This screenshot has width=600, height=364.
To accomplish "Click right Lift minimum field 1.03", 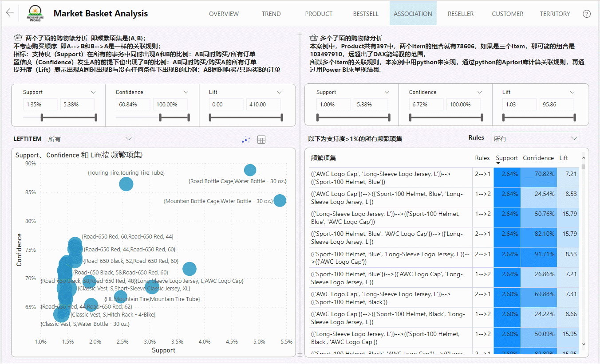I will (520, 105).
